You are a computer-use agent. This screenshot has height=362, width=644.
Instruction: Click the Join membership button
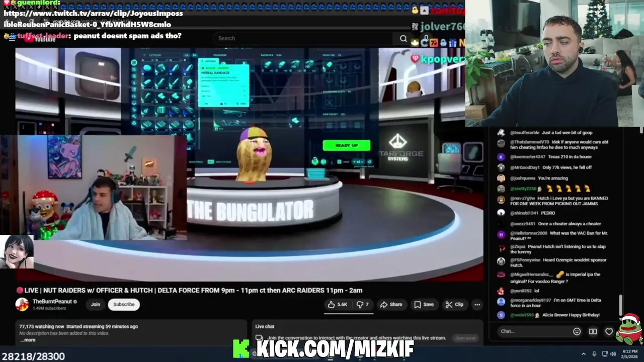95,304
